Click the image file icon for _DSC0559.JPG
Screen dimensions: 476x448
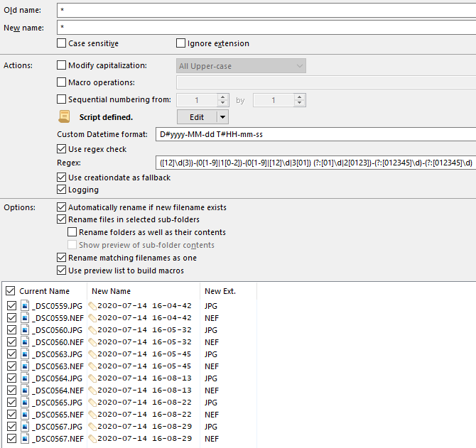point(25,305)
